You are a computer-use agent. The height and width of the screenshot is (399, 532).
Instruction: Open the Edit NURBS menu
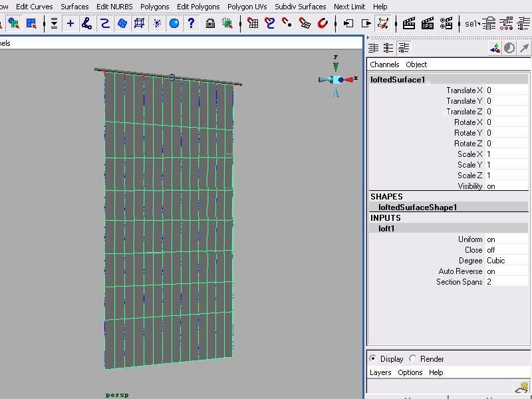coord(114,7)
